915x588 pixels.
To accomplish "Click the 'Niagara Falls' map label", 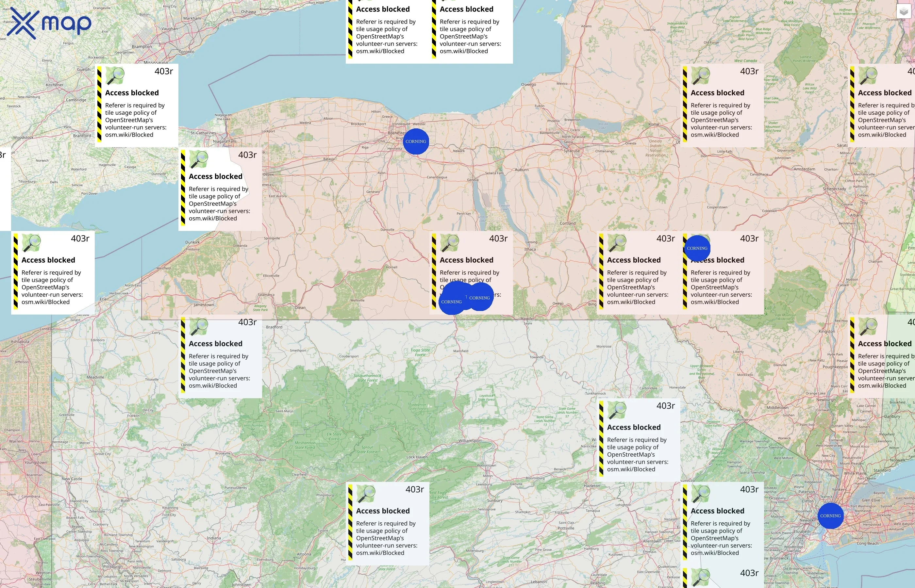I will point(225,141).
